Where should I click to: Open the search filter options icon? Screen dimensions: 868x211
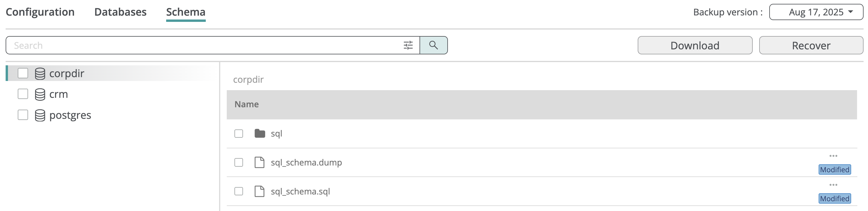coord(408,45)
